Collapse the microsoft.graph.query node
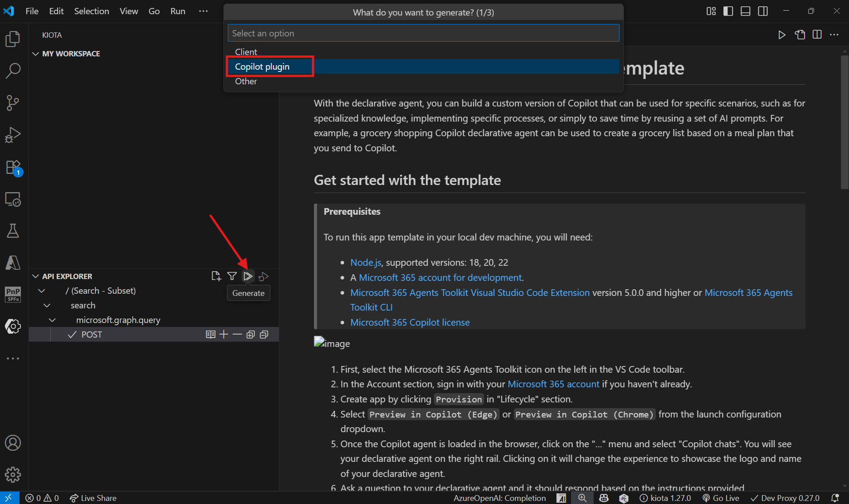Screen dimensions: 849x504 (52, 320)
